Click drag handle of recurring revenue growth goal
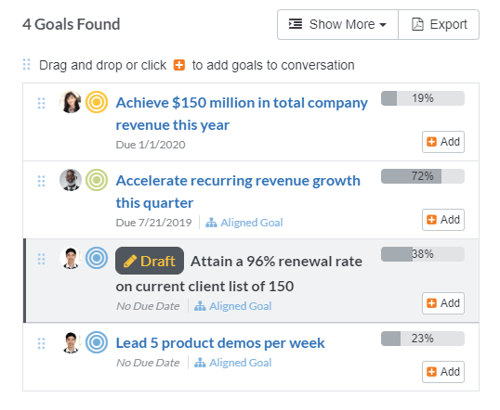Screen dimensions: 500x410 pos(41,181)
